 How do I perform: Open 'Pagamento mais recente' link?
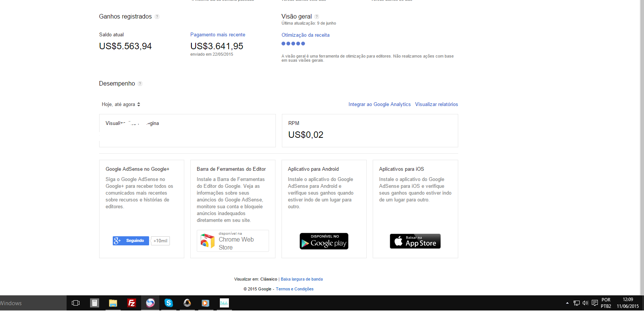(218, 35)
